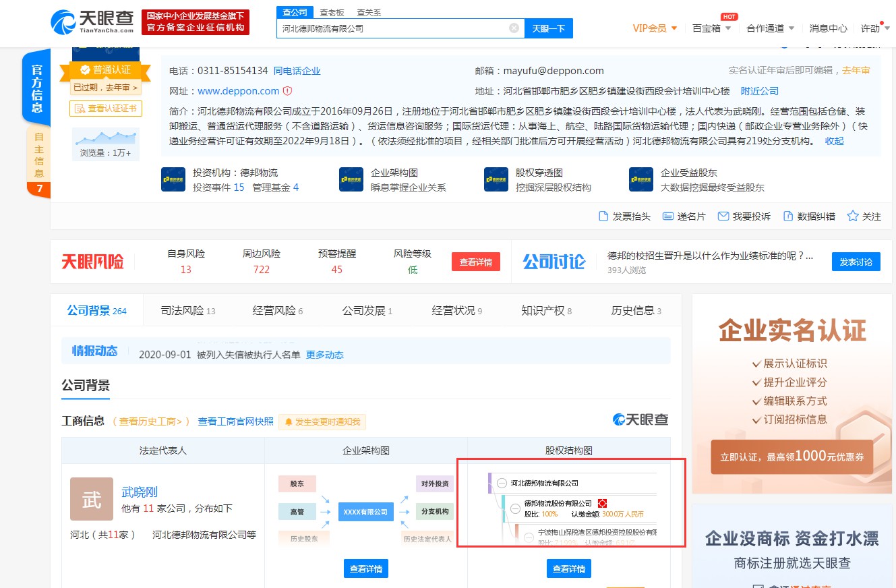Open the VIP会员 dropdown

(x=655, y=28)
